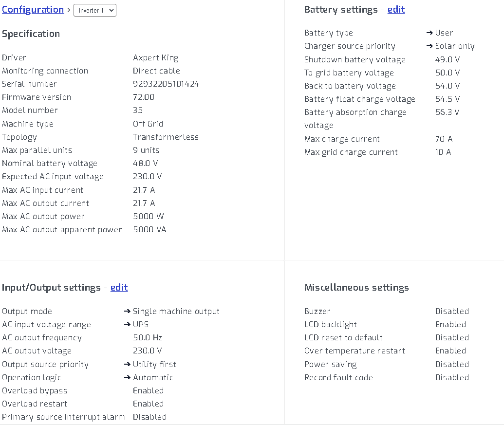504x425 pixels.
Task: Click the Axpert King driver value
Action: click(155, 58)
